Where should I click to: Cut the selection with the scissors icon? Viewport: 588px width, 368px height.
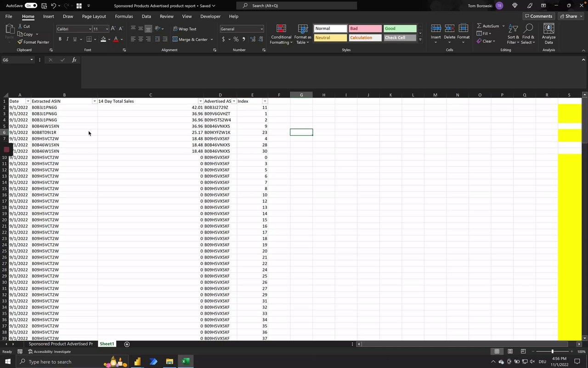[x=24, y=26]
